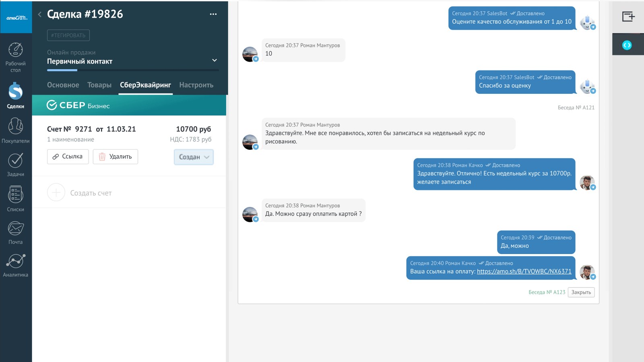This screenshot has width=644, height=362.
Task: Click the plus circle to create invoice
Action: point(56,192)
